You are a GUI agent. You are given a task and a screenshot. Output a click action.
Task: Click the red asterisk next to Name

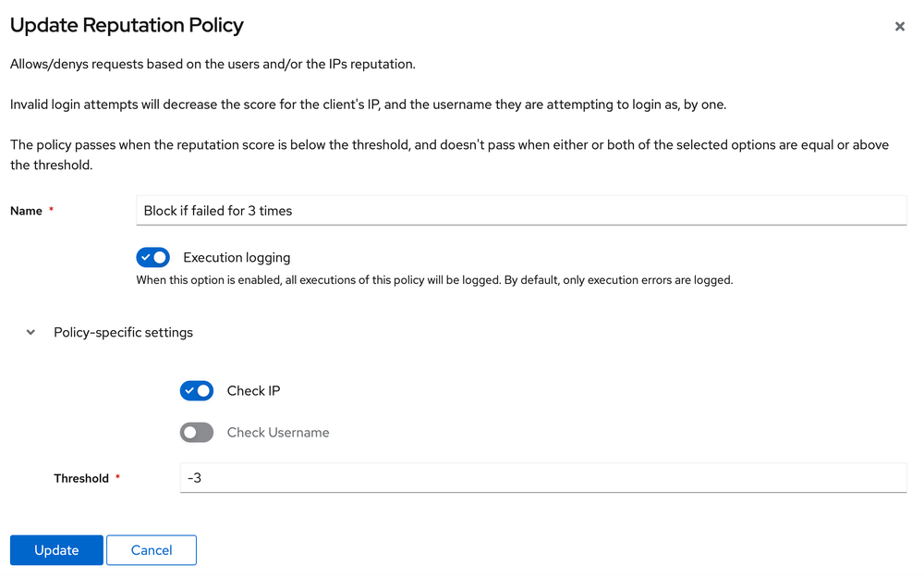50,208
